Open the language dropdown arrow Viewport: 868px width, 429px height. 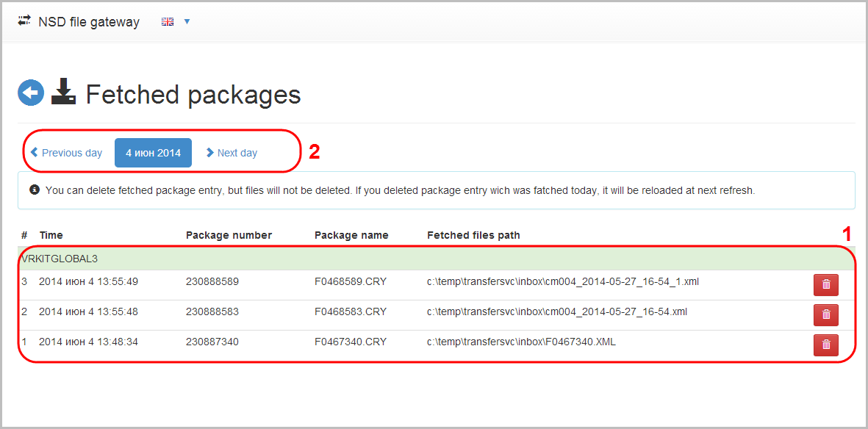coord(187,21)
